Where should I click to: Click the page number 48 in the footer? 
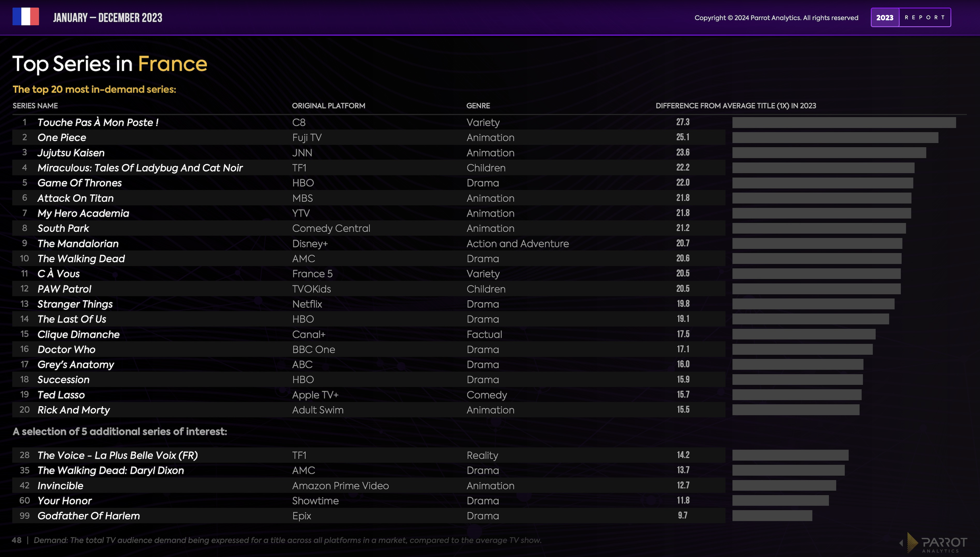17,540
